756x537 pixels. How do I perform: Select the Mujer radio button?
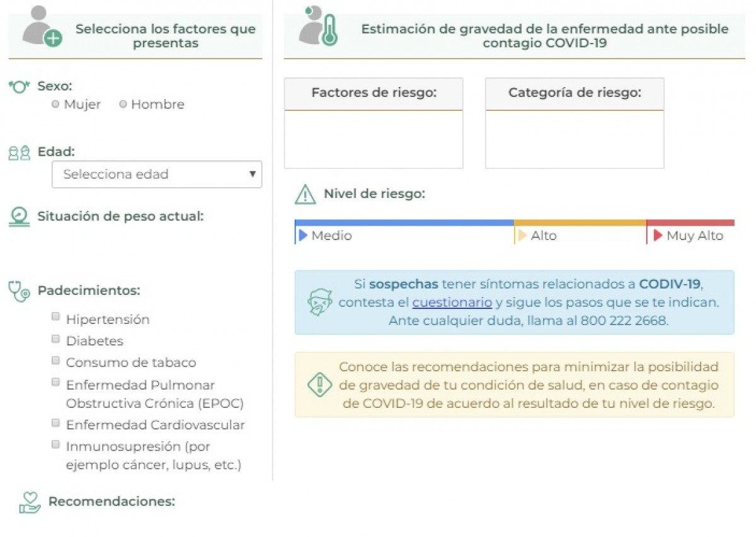[x=55, y=105]
